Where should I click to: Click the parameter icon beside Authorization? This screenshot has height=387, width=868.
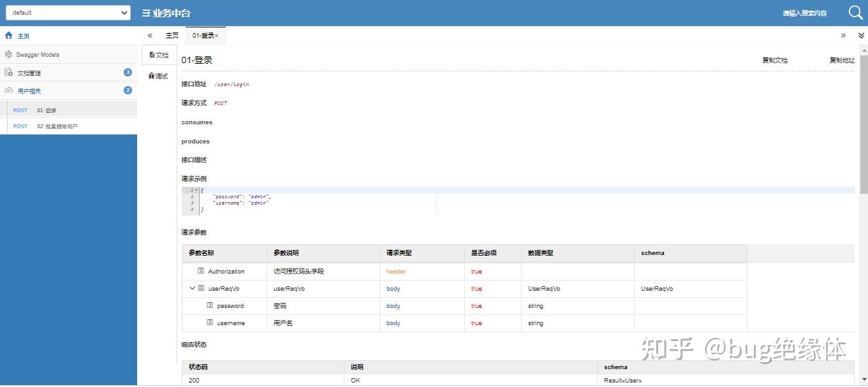pos(202,271)
